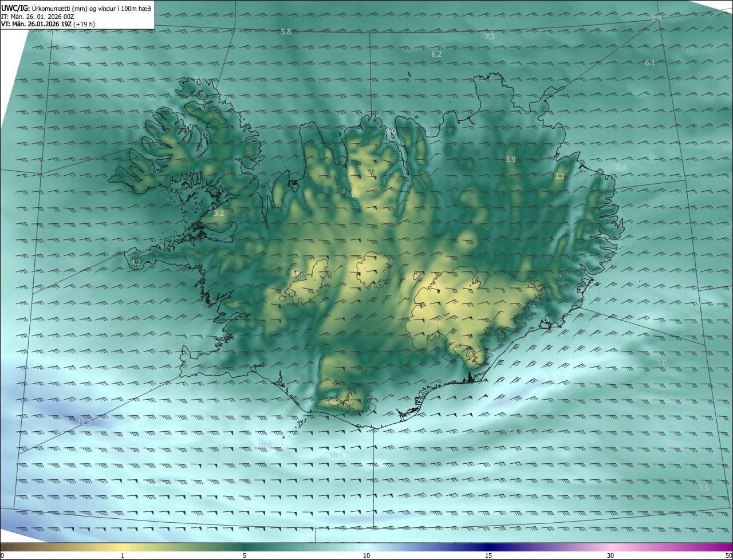Click the 10 tick label on the color scale
733x560 pixels.
click(366, 555)
